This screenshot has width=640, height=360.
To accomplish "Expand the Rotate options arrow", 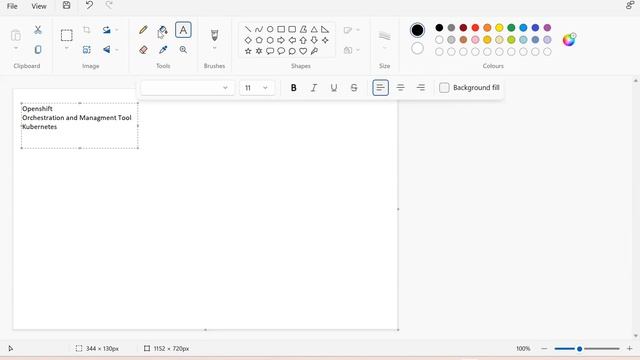I will click(x=117, y=30).
